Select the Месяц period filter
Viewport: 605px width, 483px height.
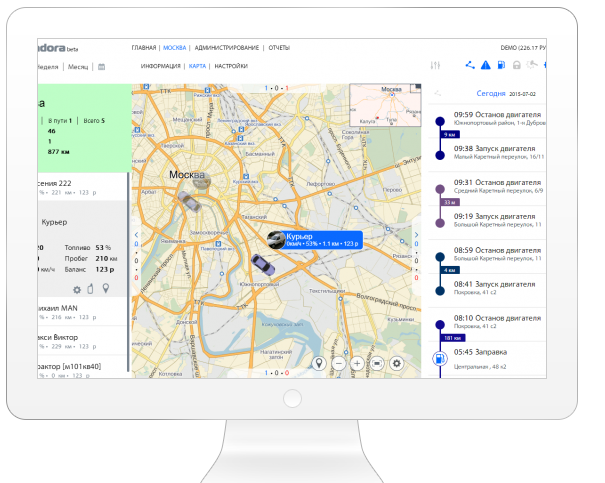[78, 67]
